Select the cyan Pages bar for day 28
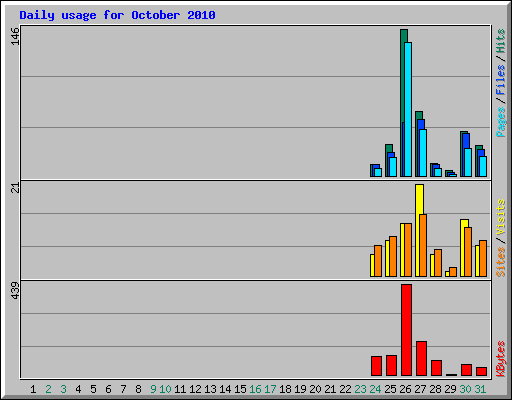The width and height of the screenshot is (512, 400). 438,172
